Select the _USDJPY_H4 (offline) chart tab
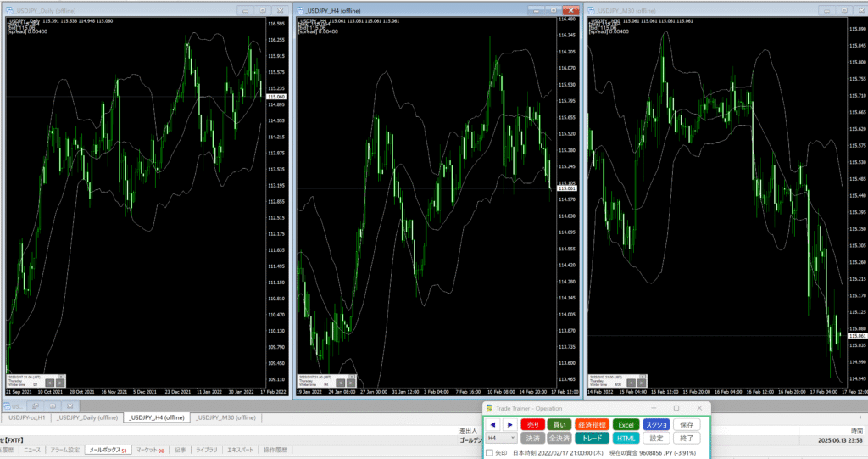The height and width of the screenshot is (459, 868). pyautogui.click(x=157, y=417)
